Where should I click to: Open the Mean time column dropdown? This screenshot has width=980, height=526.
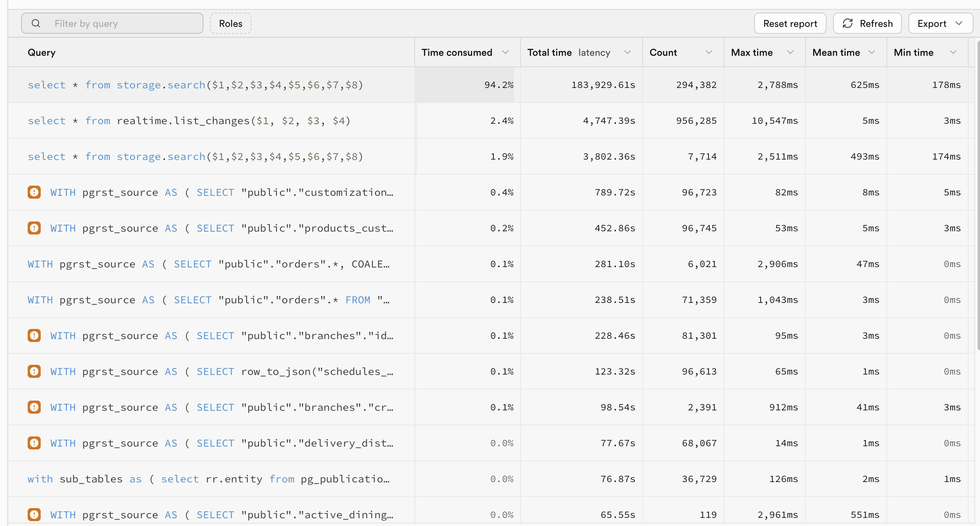click(x=872, y=52)
